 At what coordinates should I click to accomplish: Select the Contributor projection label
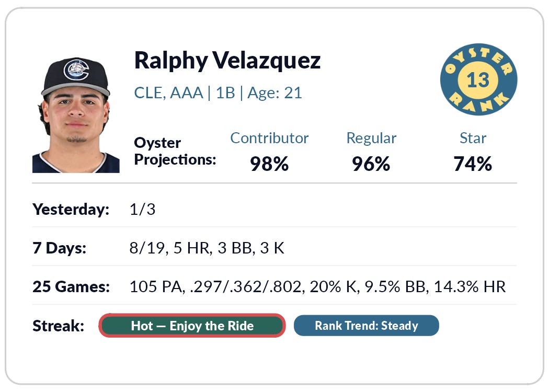point(269,138)
